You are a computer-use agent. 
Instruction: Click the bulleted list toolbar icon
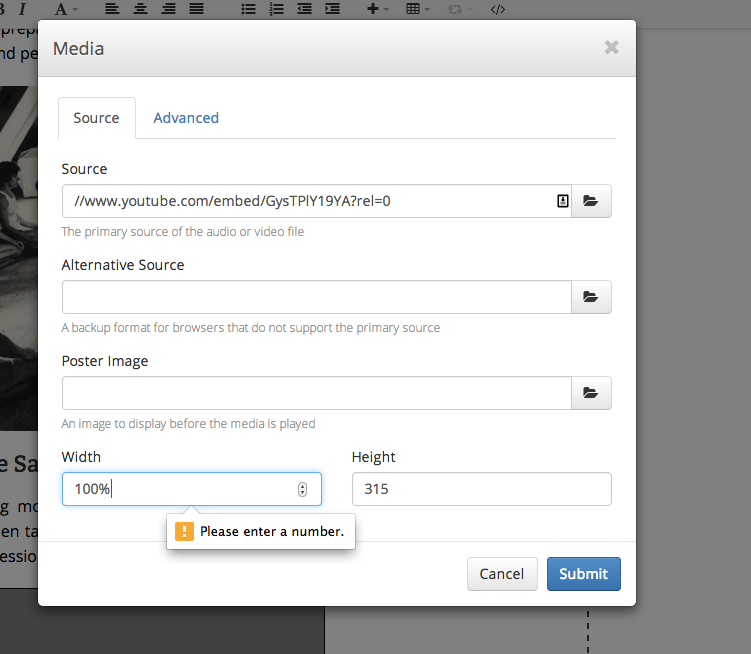[248, 9]
